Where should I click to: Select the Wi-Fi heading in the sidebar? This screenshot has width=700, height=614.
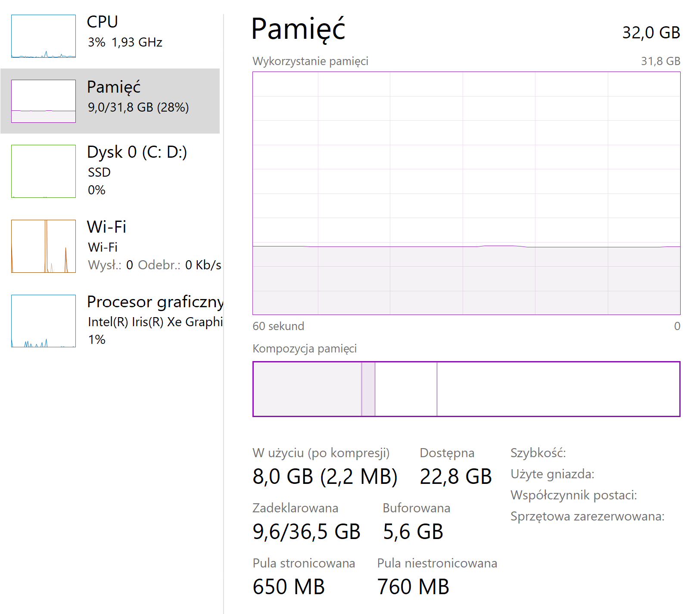click(106, 227)
